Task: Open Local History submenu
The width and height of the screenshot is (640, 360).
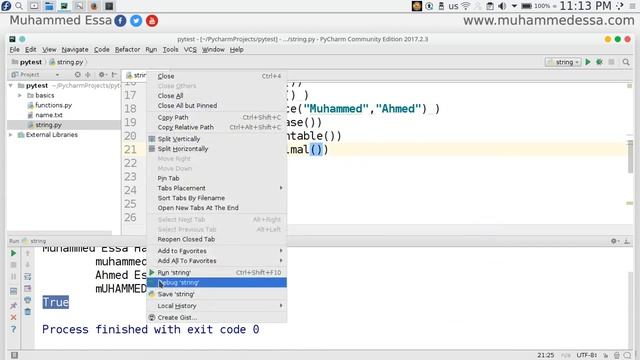Action: (217, 306)
